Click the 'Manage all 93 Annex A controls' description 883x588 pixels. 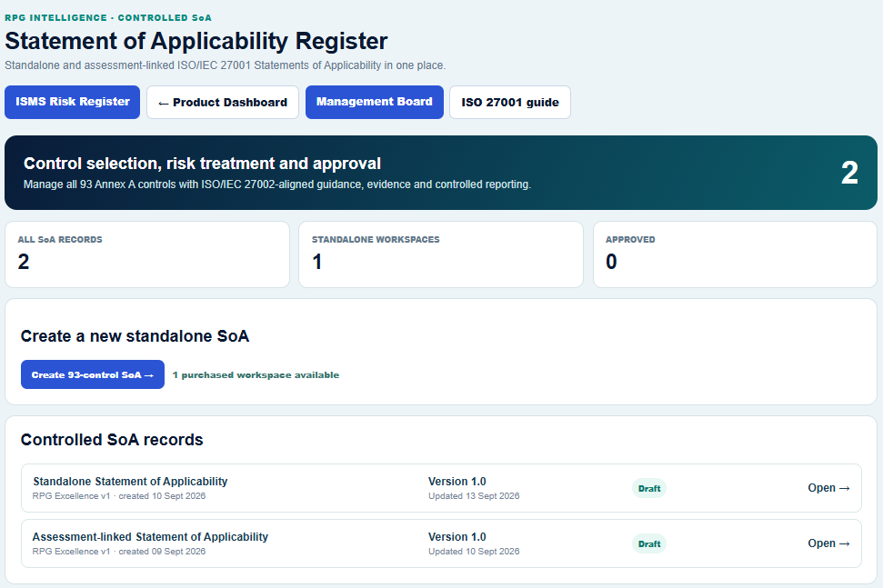[x=277, y=184]
